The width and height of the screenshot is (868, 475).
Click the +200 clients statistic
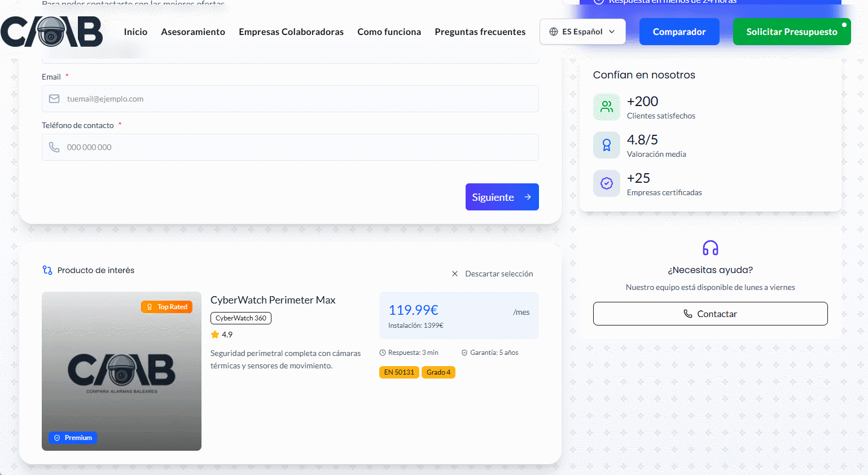click(643, 102)
